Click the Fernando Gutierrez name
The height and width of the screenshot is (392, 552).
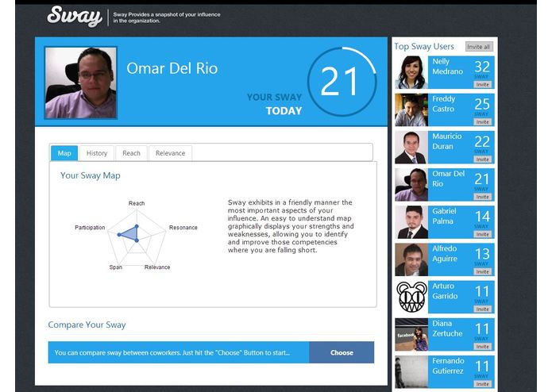448,366
